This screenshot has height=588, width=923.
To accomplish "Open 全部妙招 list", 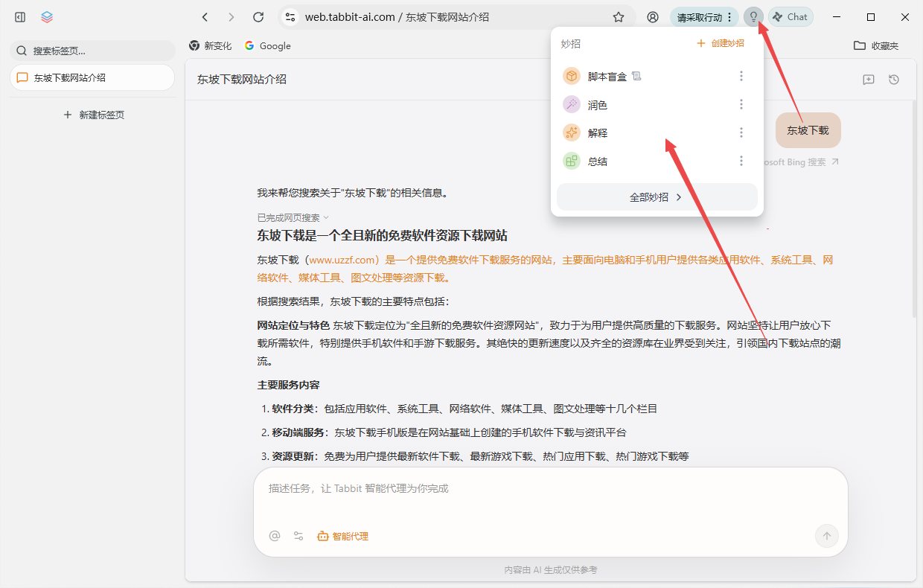I will [657, 197].
